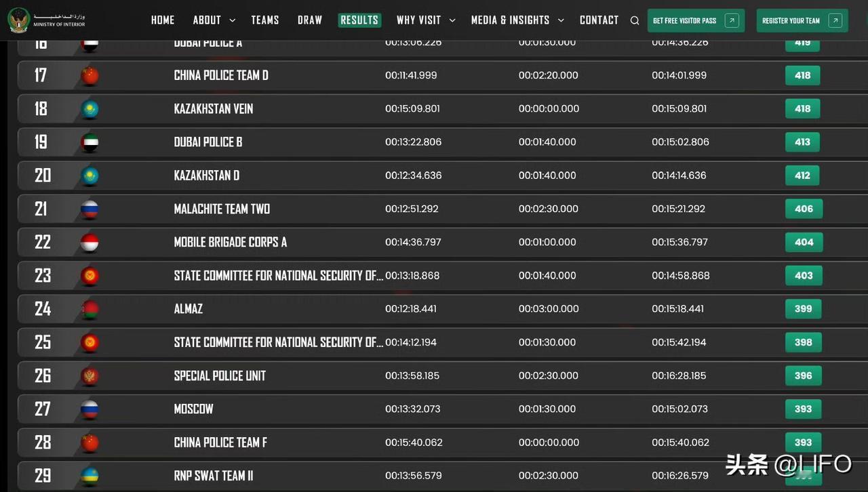868x492 pixels.
Task: Click the arrow icon on Register Your Team
Action: coord(835,20)
